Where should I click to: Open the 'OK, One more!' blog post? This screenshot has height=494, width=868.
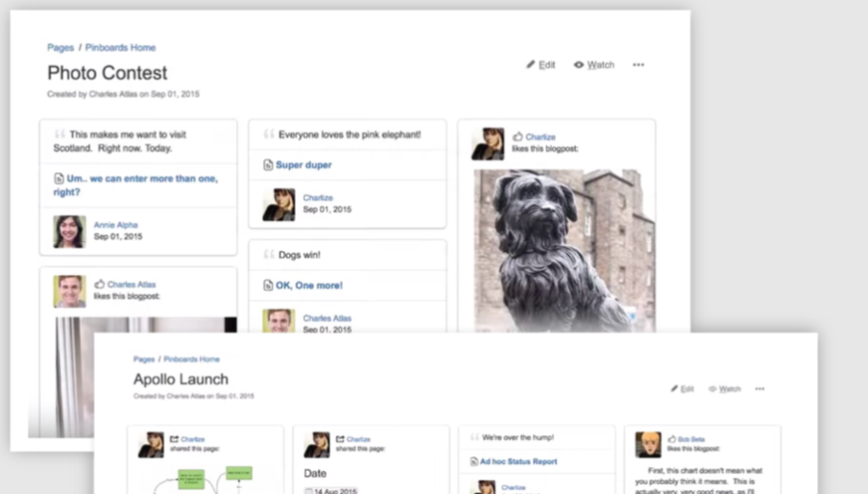pyautogui.click(x=309, y=286)
